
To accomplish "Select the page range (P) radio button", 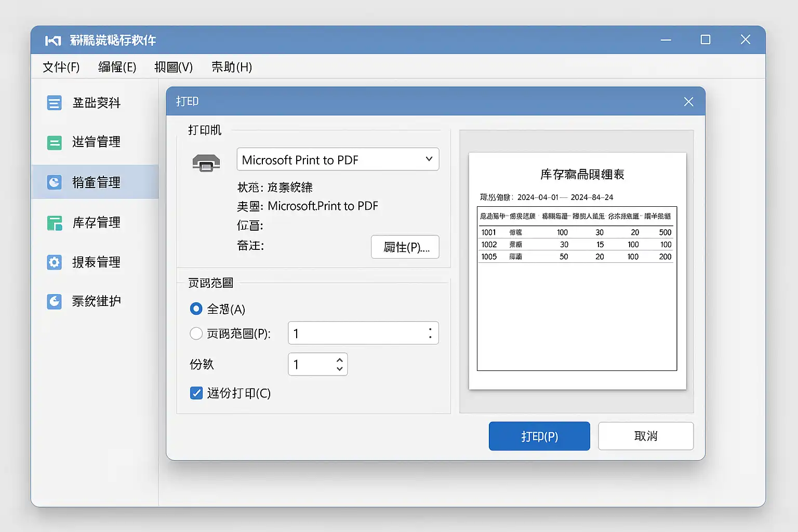I will pyautogui.click(x=196, y=334).
